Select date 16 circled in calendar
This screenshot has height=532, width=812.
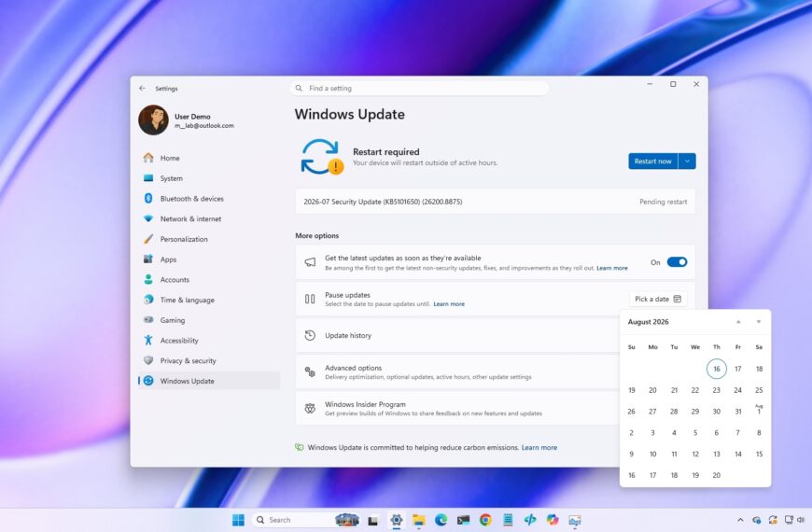pos(717,369)
